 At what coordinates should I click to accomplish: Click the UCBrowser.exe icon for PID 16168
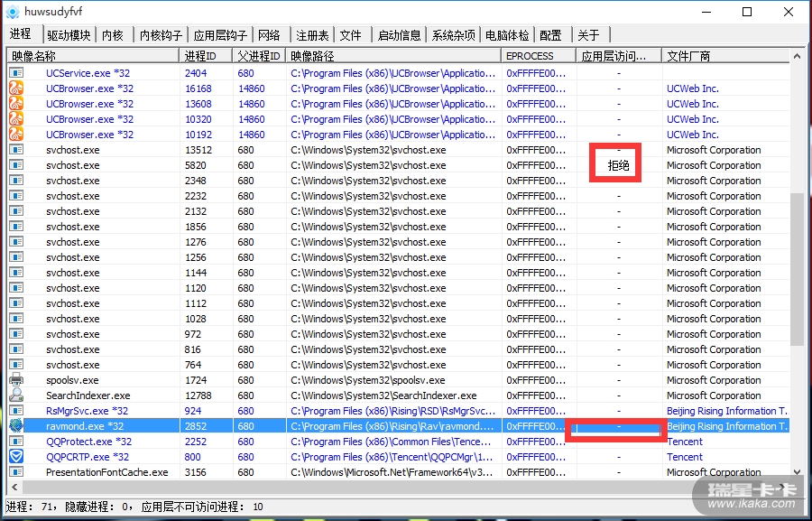coord(16,88)
